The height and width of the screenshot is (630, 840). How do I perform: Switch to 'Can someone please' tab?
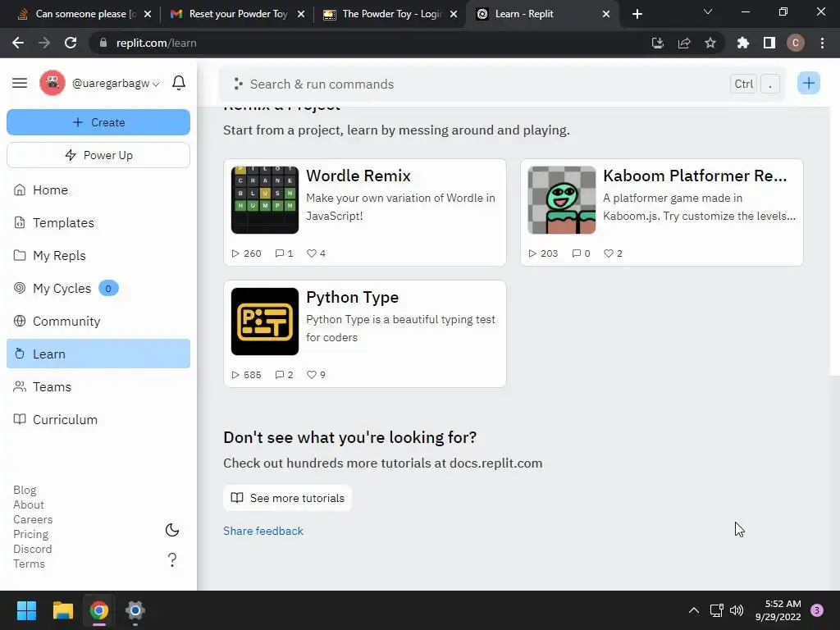point(84,14)
